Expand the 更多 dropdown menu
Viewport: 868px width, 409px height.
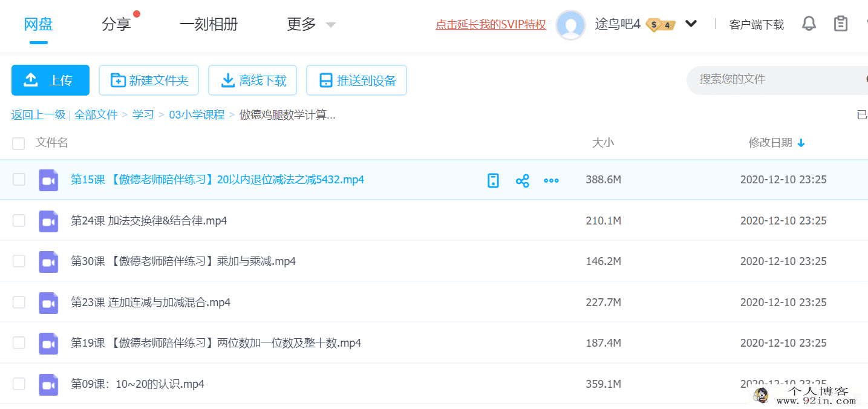point(311,24)
